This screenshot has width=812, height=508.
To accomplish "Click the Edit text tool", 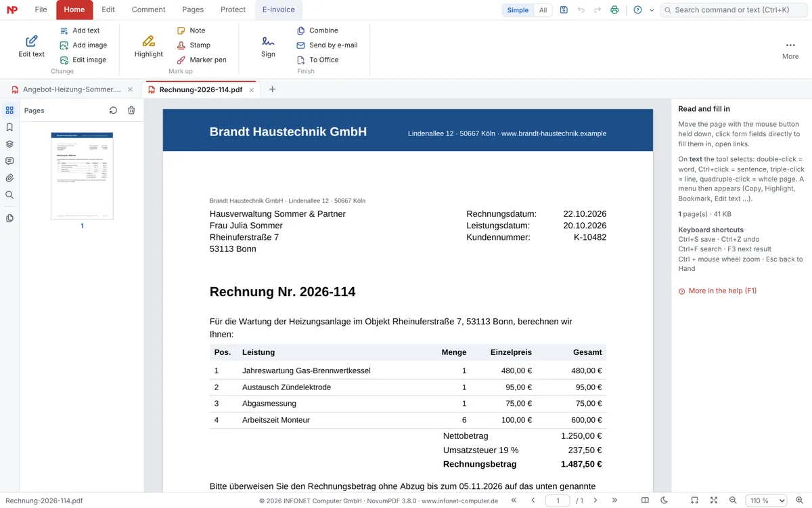I will (x=31, y=45).
